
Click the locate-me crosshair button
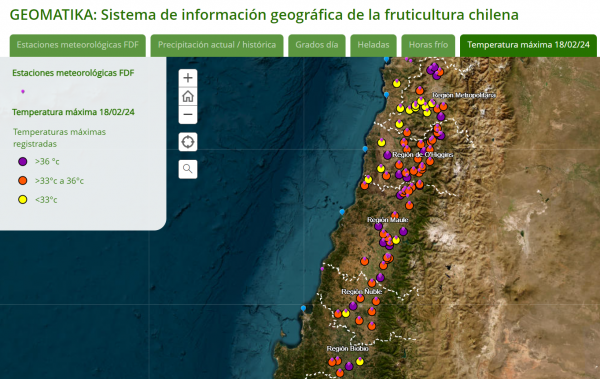click(188, 142)
